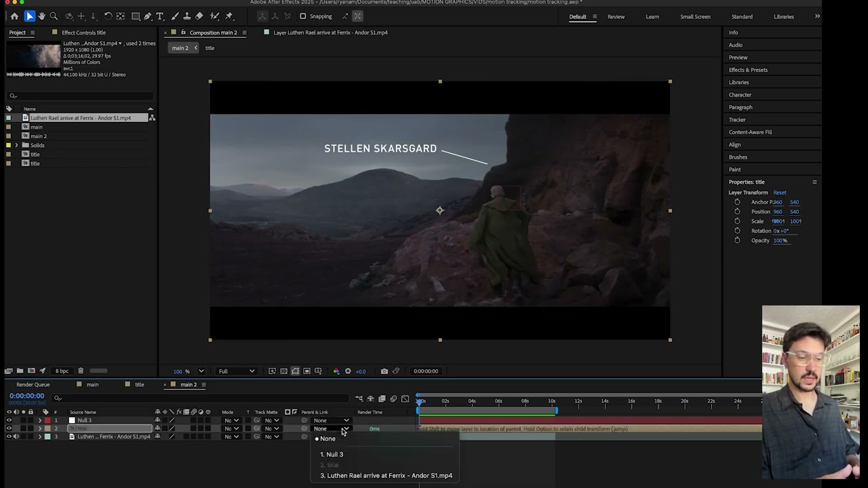Screen dimensions: 868x488
Task: Click the graph editor icon in timeline
Action: point(406,399)
